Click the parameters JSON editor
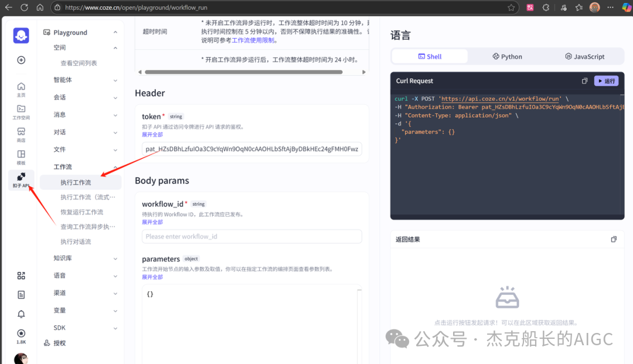This screenshot has width=633, height=364. [252, 325]
